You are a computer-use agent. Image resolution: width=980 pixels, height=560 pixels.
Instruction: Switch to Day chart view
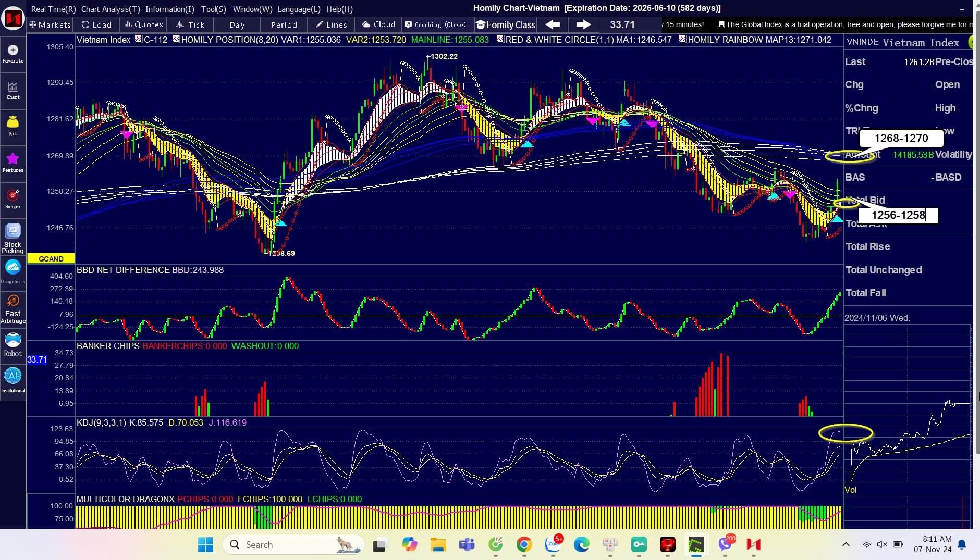pos(237,24)
